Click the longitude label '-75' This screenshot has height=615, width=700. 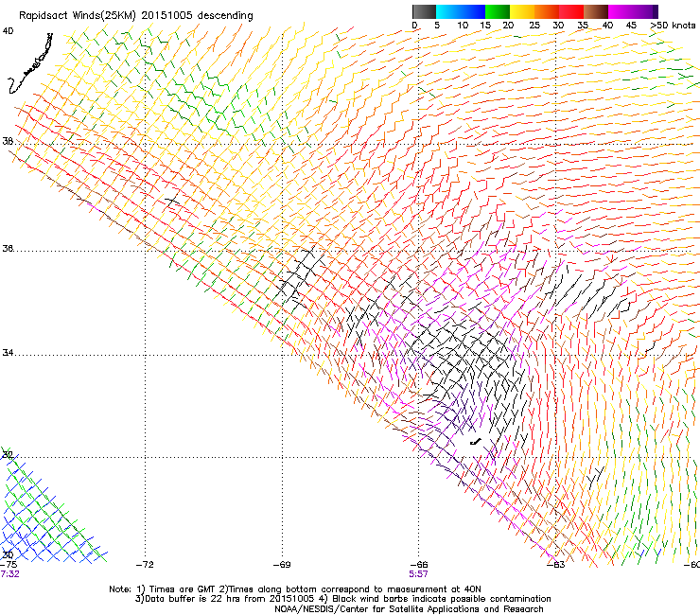8,565
